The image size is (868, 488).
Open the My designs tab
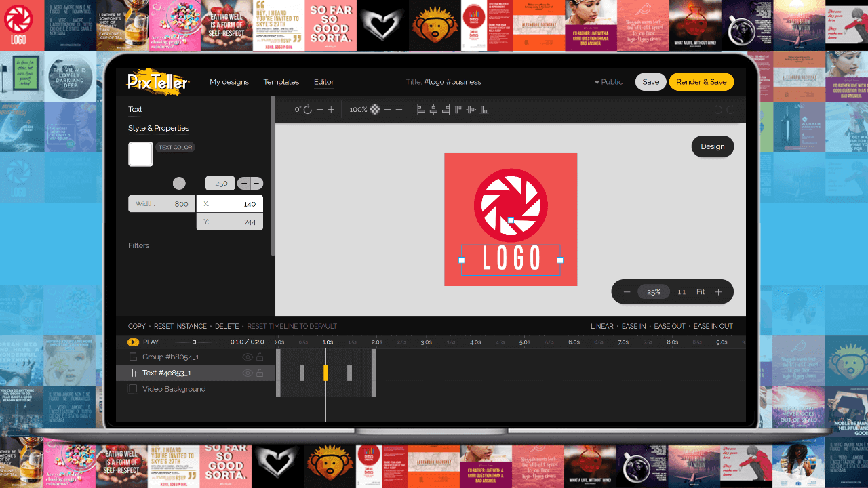(229, 81)
